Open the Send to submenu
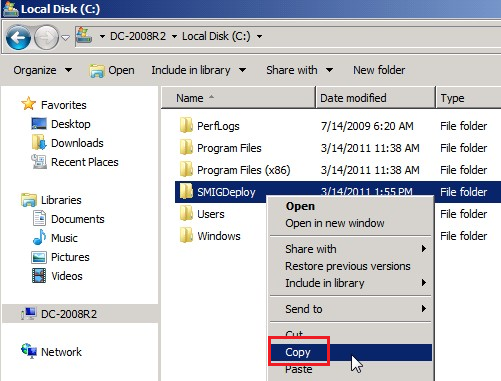The width and height of the screenshot is (501, 381). (351, 309)
